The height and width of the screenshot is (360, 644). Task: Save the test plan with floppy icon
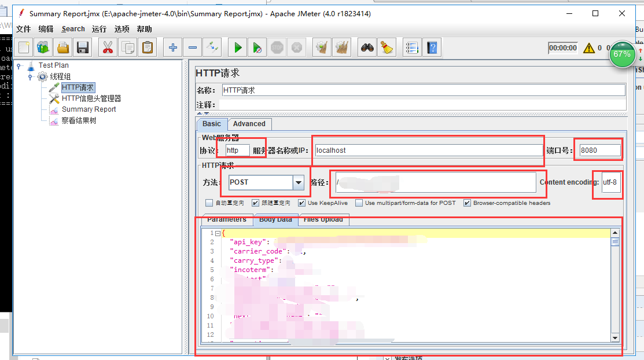(x=83, y=47)
